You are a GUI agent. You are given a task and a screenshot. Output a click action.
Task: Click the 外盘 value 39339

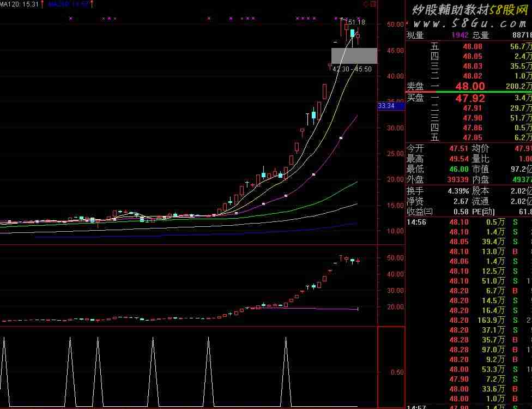pyautogui.click(x=458, y=179)
